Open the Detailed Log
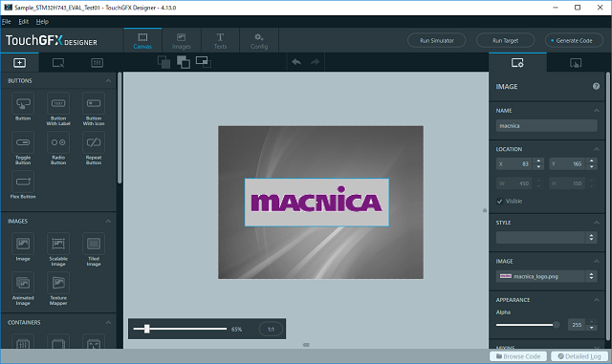The image size is (612, 364). pyautogui.click(x=579, y=356)
